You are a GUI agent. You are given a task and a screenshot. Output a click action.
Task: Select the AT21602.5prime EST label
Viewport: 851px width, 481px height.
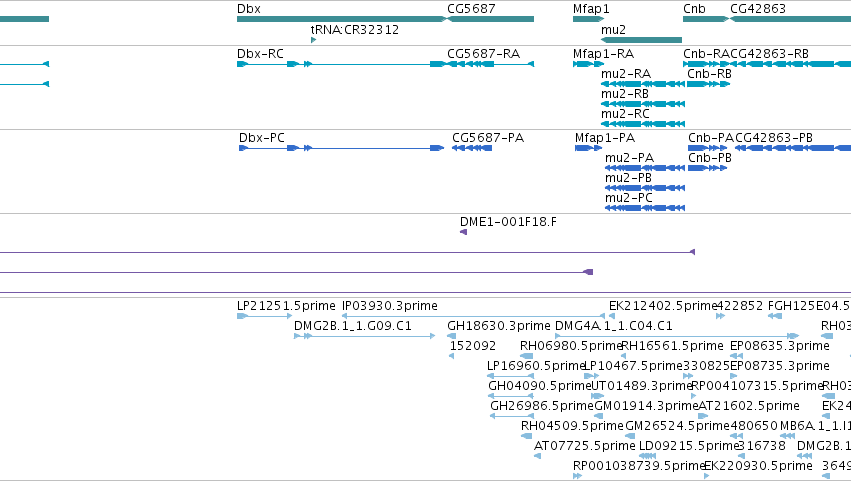pyautogui.click(x=749, y=407)
